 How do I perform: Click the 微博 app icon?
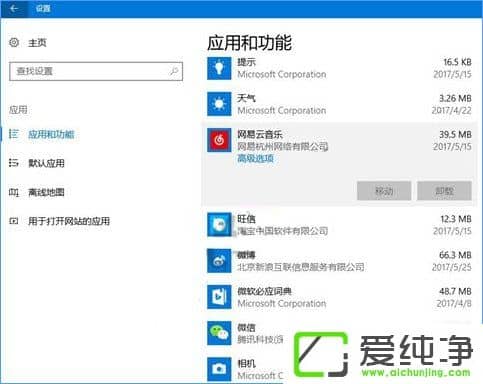click(x=219, y=261)
